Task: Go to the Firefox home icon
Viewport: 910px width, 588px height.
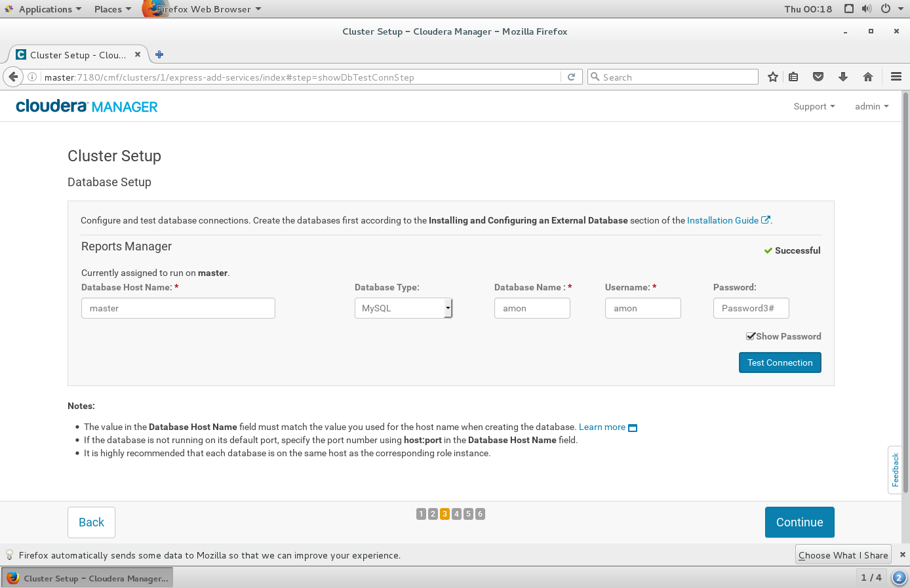Action: (868, 77)
